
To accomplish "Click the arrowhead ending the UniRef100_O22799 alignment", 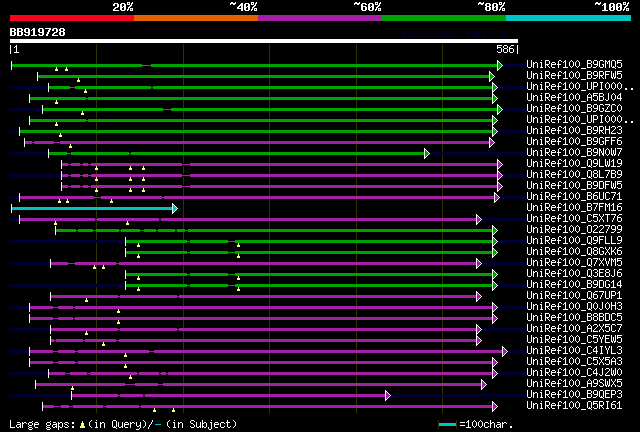I will [x=495, y=231].
